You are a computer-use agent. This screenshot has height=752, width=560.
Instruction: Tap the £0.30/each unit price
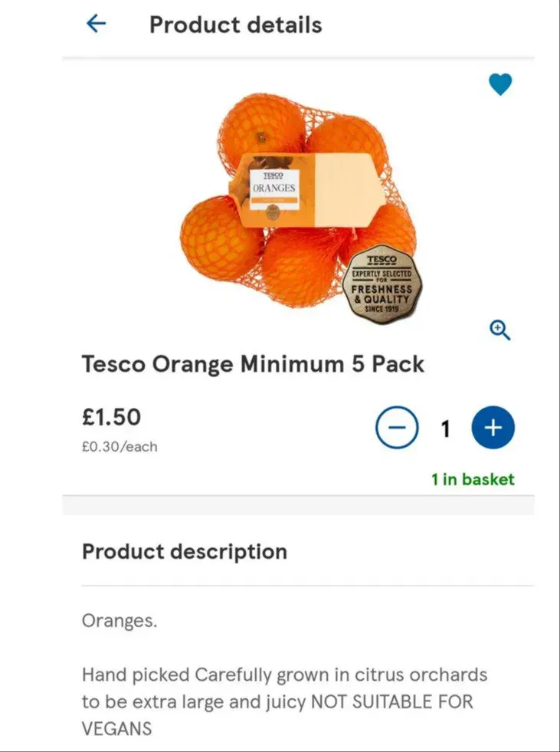[120, 447]
